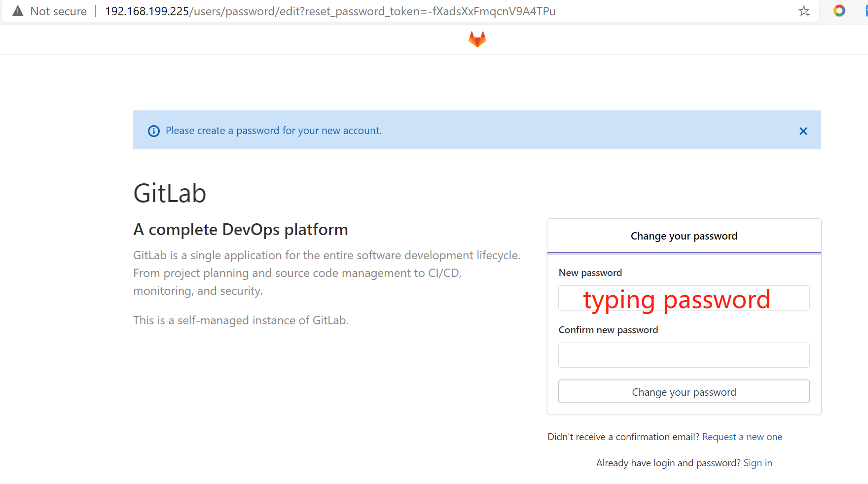Click the self-managed instance of GitLab text
This screenshot has height=484, width=868.
(241, 320)
